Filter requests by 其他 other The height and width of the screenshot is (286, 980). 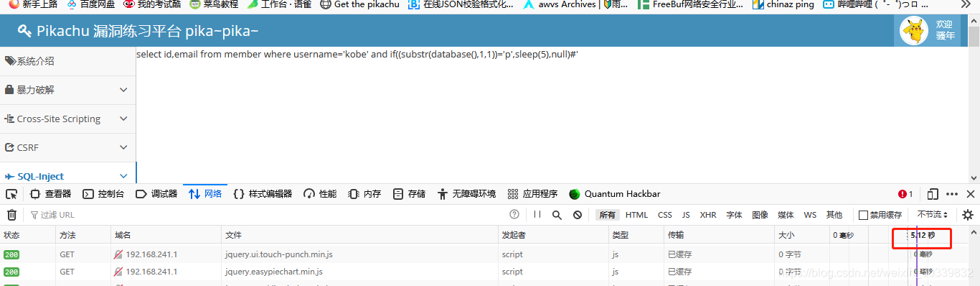pos(834,215)
